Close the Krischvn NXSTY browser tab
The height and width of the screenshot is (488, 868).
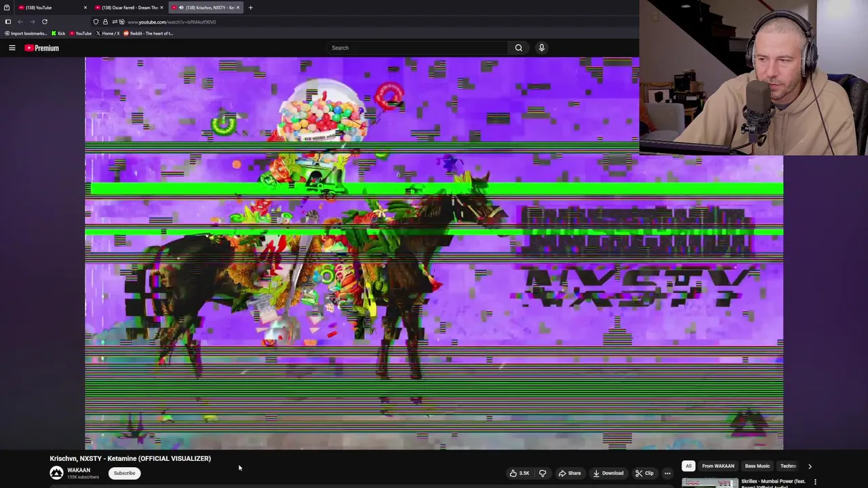pos(238,7)
